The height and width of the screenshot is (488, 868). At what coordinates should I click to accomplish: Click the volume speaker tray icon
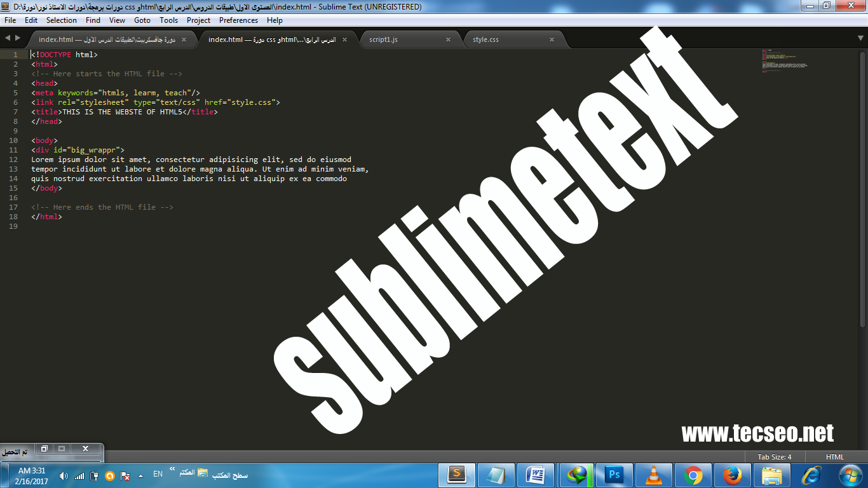(64, 476)
